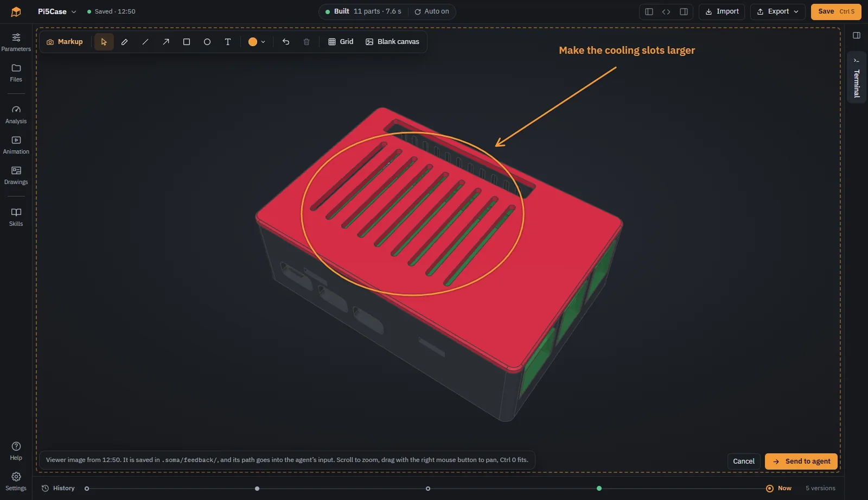Pick the straight line markup tool
Screen dimensions: 868x500
(145, 42)
